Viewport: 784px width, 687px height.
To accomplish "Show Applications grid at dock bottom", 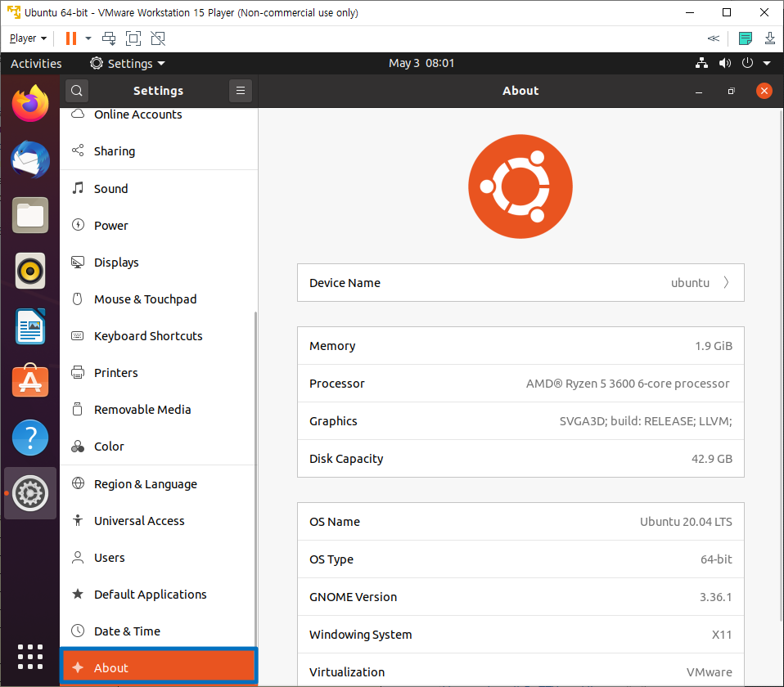I will point(30,657).
